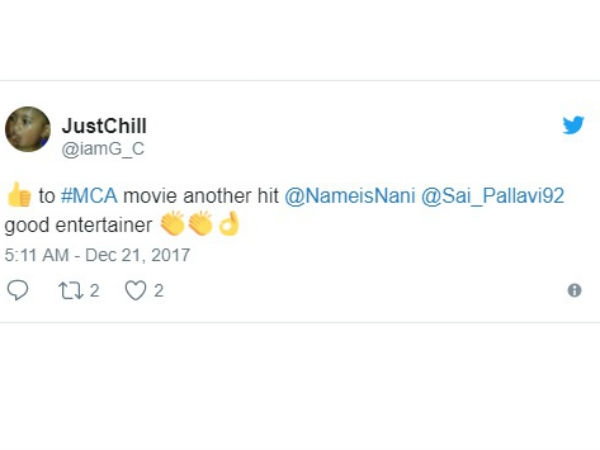This screenshot has width=600, height=450.
Task: Open the #MCA hashtag
Action: (x=89, y=197)
